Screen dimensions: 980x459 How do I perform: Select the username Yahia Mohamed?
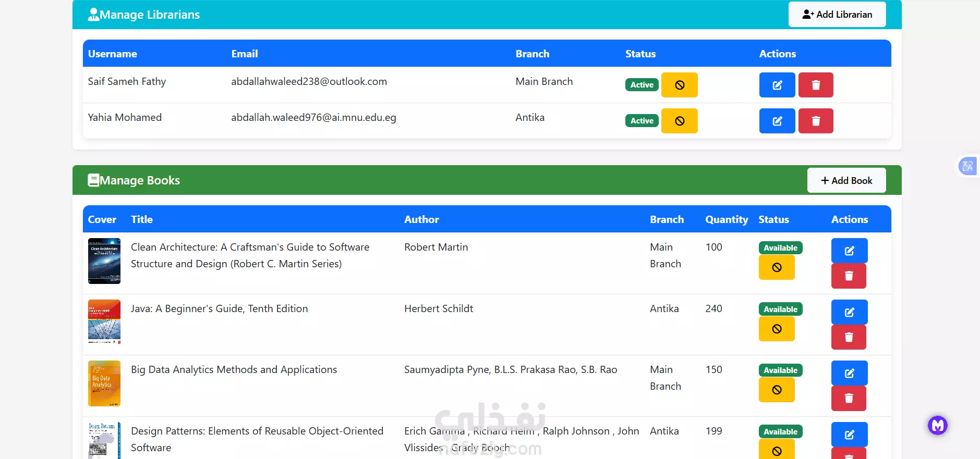click(125, 118)
